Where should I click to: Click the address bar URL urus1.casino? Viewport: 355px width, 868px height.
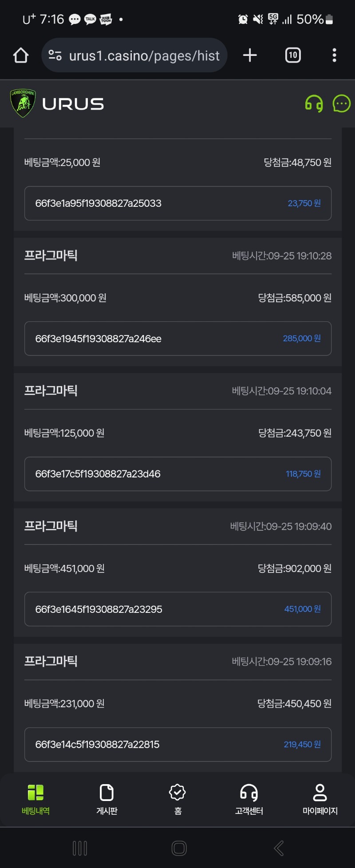pos(144,56)
